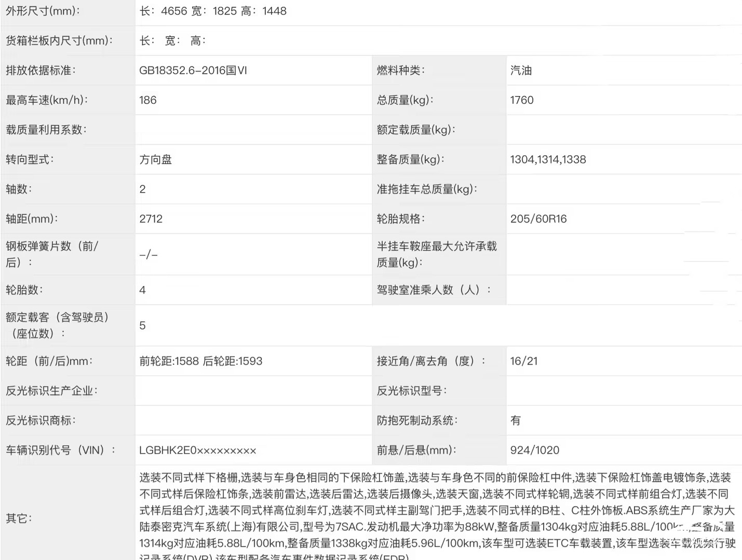Image resolution: width=742 pixels, height=560 pixels.
Task: Select the VIN code LGBHK2E0×××××××××
Action: (x=198, y=450)
